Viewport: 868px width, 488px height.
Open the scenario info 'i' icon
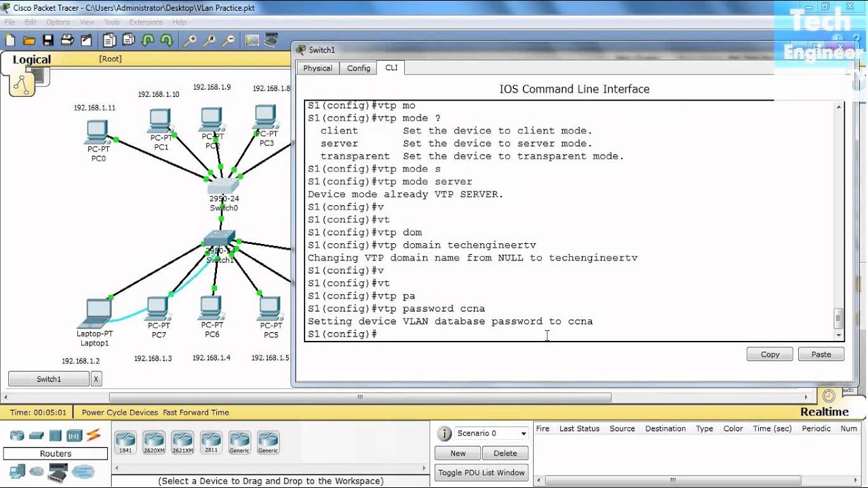tap(444, 434)
